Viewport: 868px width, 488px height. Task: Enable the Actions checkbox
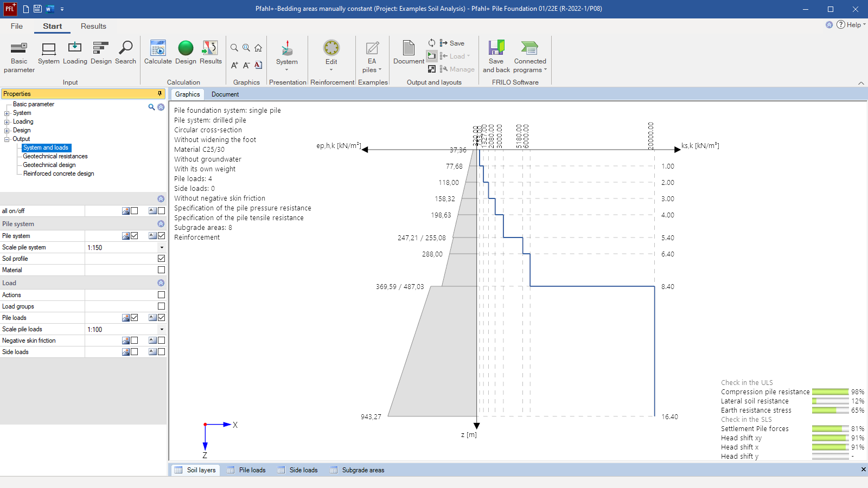click(x=161, y=295)
